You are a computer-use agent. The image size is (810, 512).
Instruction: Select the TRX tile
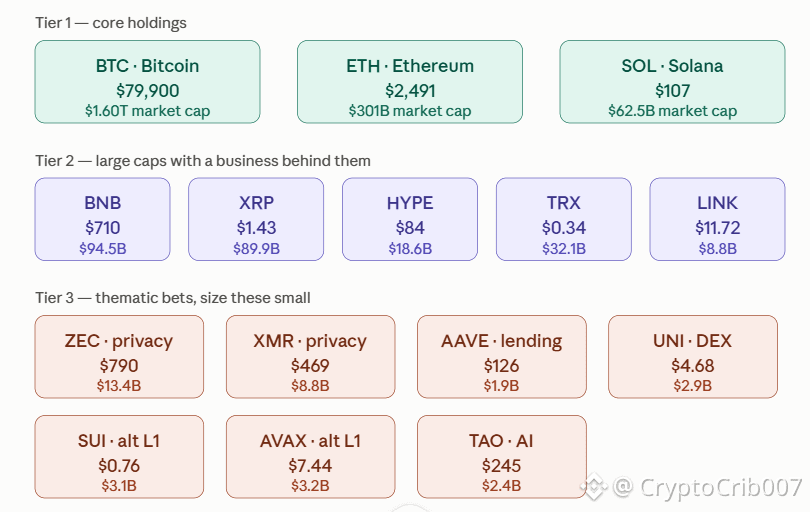pyautogui.click(x=564, y=219)
